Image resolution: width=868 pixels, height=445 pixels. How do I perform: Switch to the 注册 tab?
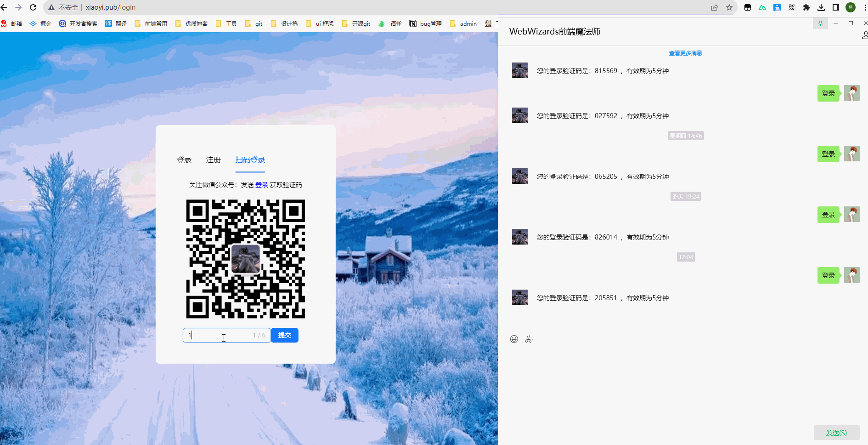coord(213,160)
